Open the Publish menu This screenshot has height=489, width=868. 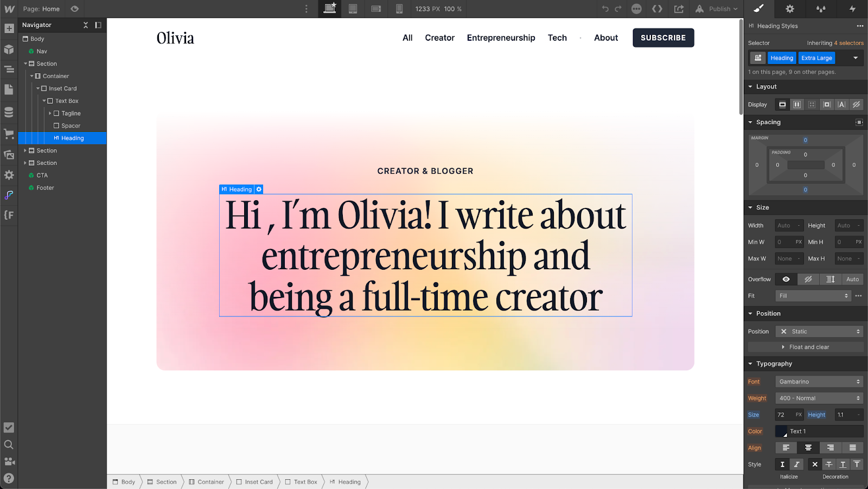716,9
